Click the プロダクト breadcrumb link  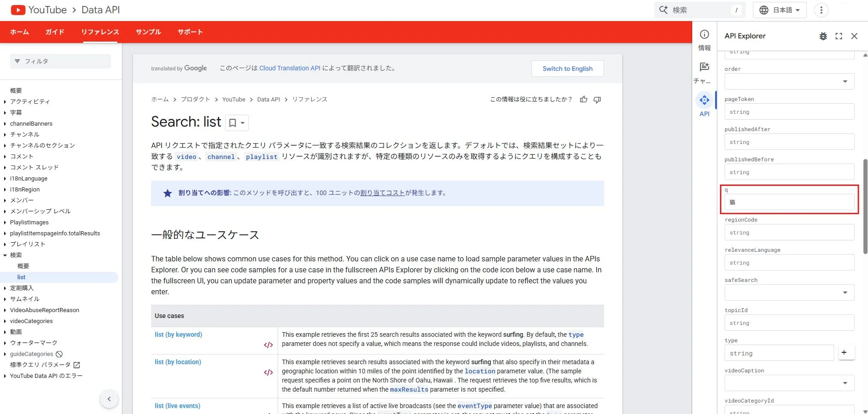point(195,99)
